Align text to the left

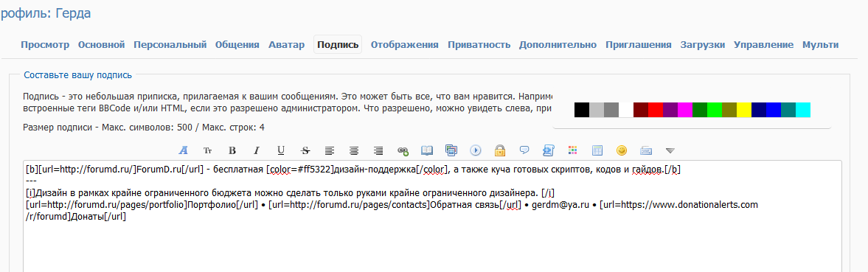330,150
